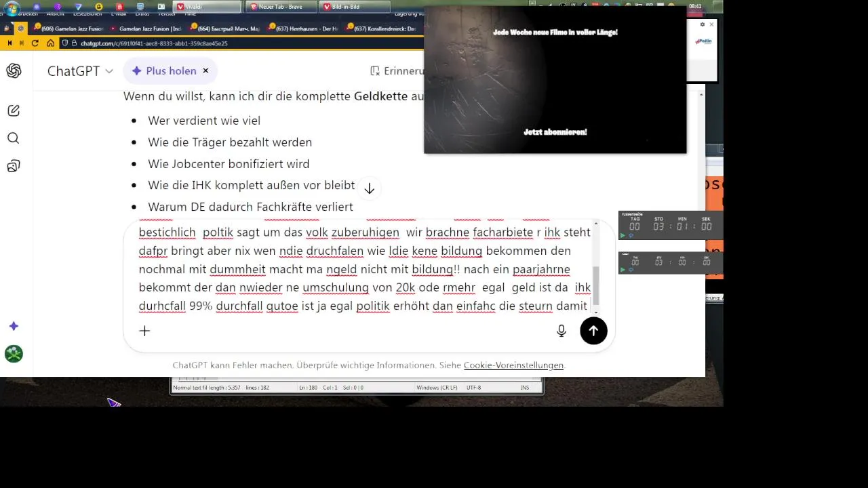Viewport: 868px width, 488px height.
Task: Send the message with arrow button
Action: tap(593, 331)
